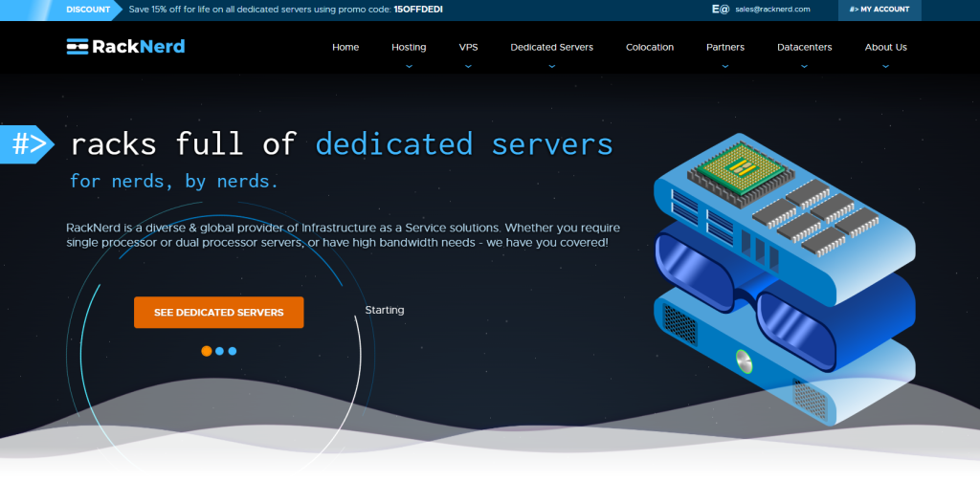Select the second carousel slide dot
The width and height of the screenshot is (980, 481).
pyautogui.click(x=219, y=351)
